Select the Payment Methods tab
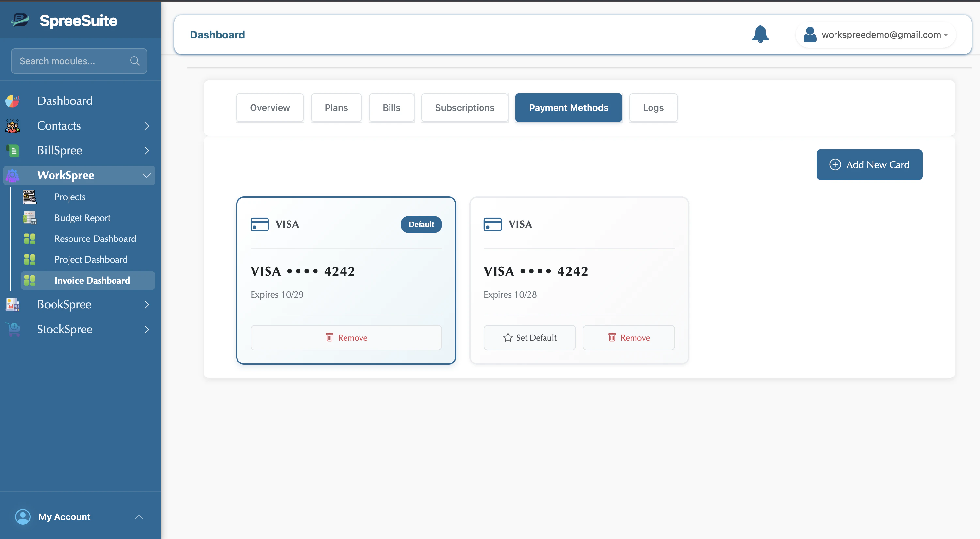This screenshot has width=980, height=539. tap(569, 108)
